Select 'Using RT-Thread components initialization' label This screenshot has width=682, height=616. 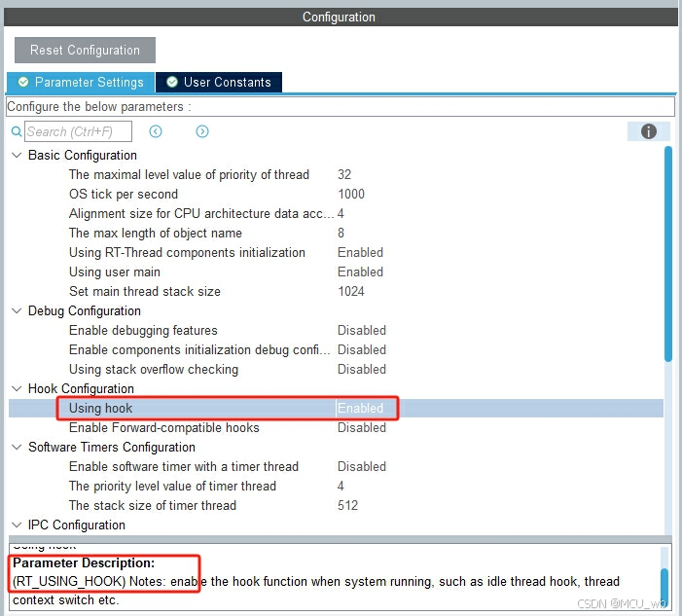[x=187, y=253]
